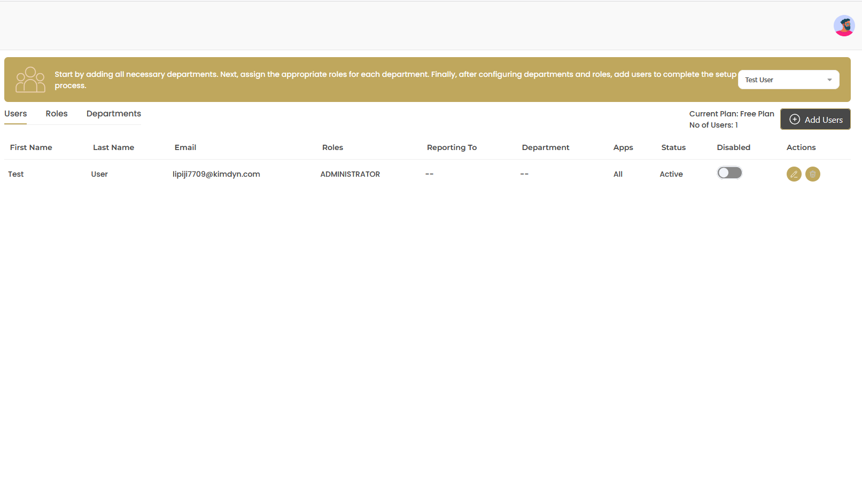
Task: Select the Users tab label
Action: point(15,114)
